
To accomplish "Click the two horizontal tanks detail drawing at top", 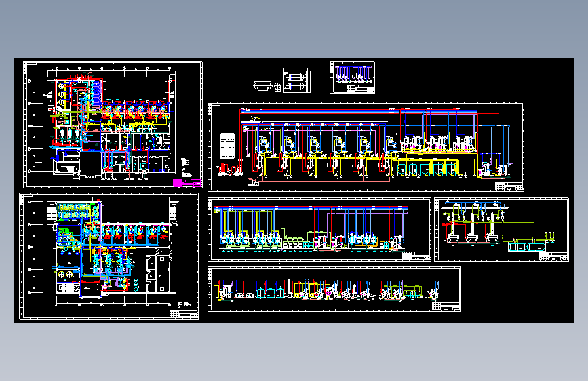I will (x=297, y=80).
